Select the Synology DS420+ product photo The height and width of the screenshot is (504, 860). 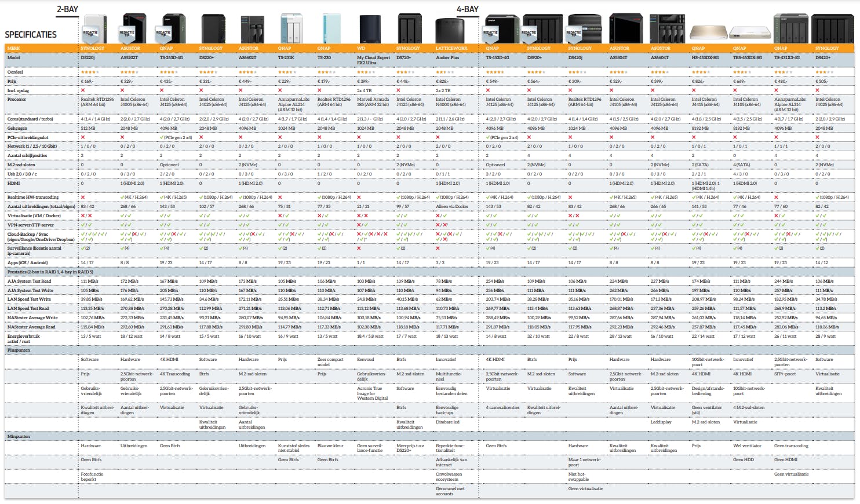[832, 28]
